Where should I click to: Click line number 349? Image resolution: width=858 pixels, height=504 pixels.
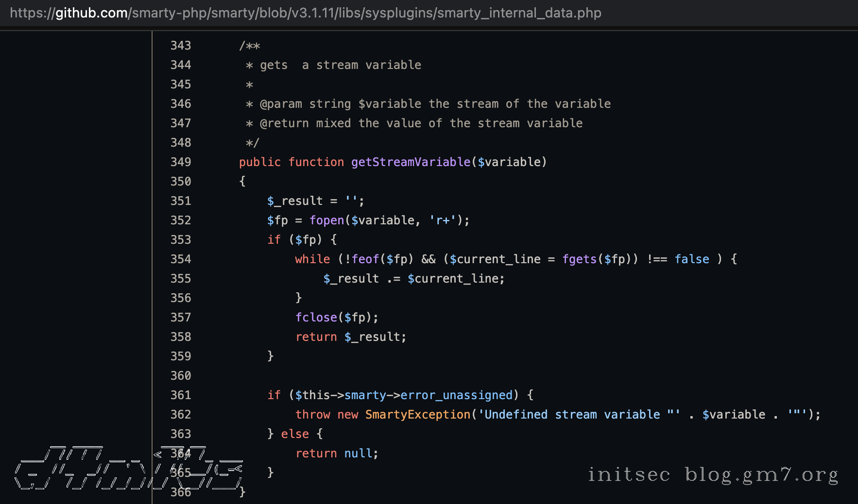181,162
